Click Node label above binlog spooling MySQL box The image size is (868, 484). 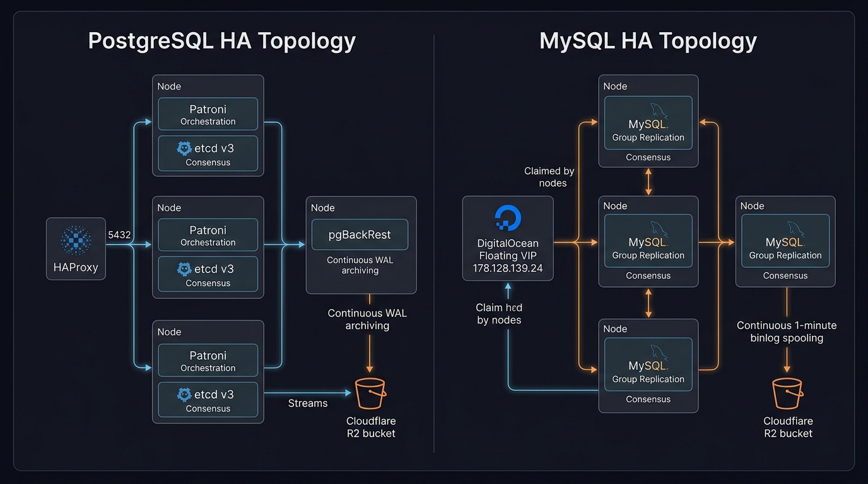pyautogui.click(x=752, y=206)
